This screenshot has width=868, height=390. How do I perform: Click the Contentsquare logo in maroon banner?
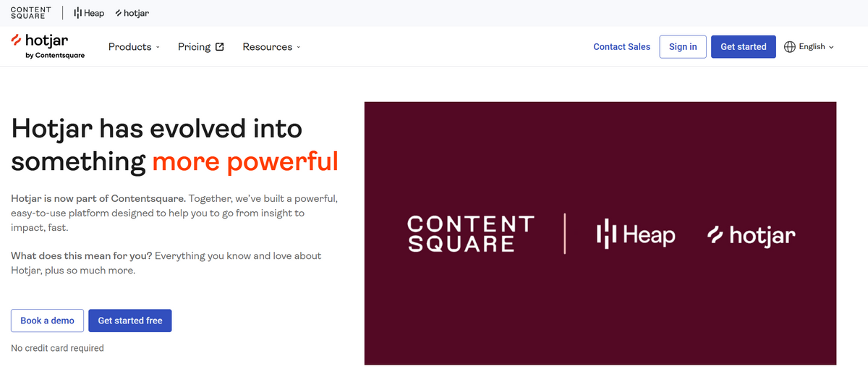471,234
